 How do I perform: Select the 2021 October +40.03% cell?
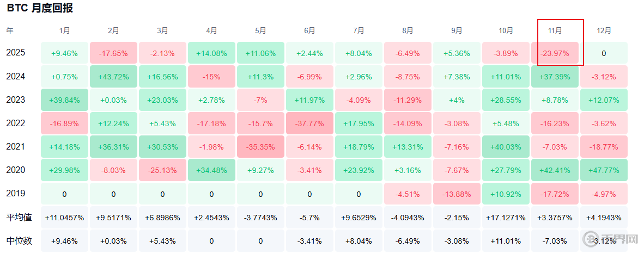click(x=506, y=147)
